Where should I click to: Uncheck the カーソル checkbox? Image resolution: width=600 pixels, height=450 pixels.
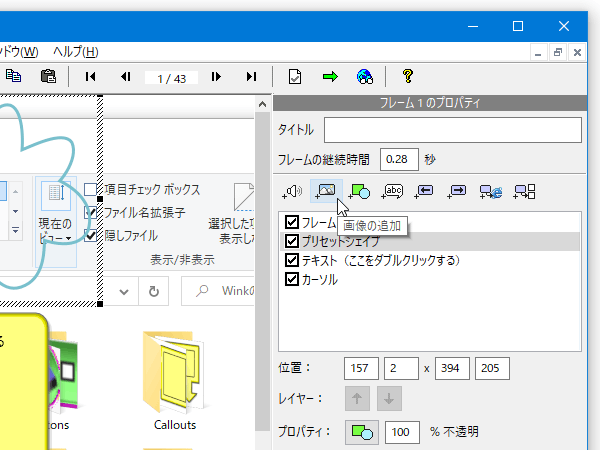pos(292,279)
